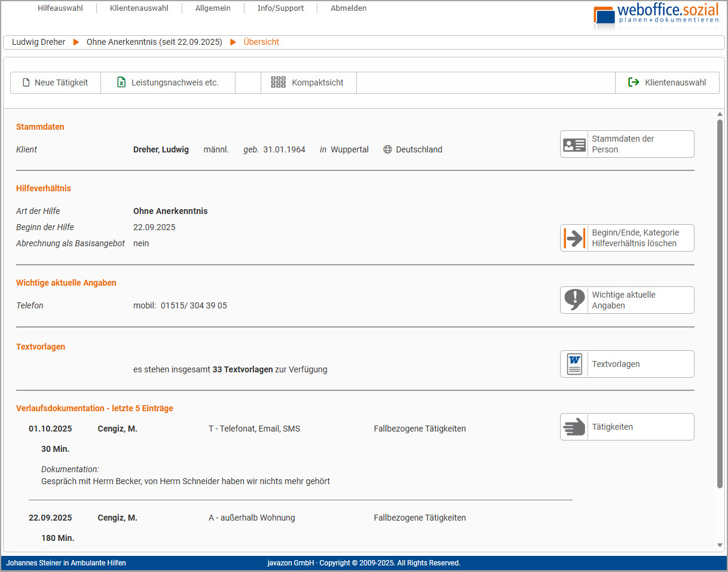The image size is (728, 572).
Task: Click the blank page Neue Tätigkeit icon
Action: (26, 82)
